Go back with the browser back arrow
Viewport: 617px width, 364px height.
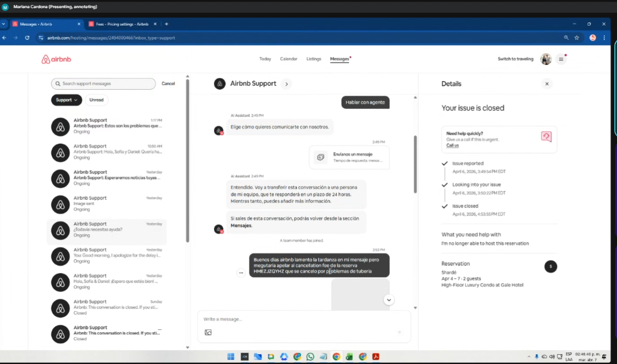pyautogui.click(x=4, y=38)
